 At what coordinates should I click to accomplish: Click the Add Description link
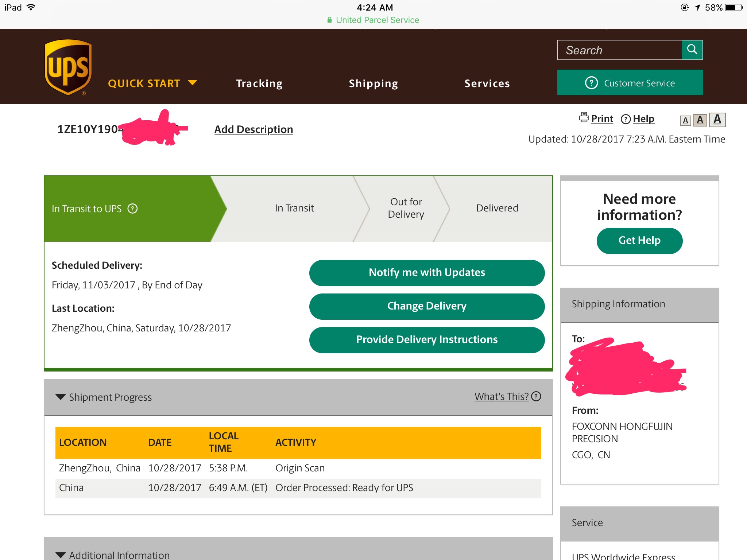(253, 129)
